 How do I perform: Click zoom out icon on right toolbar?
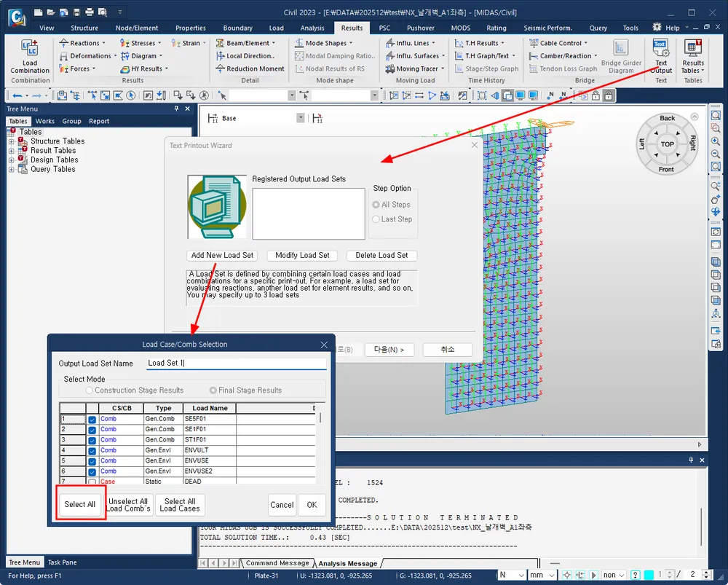click(x=716, y=154)
